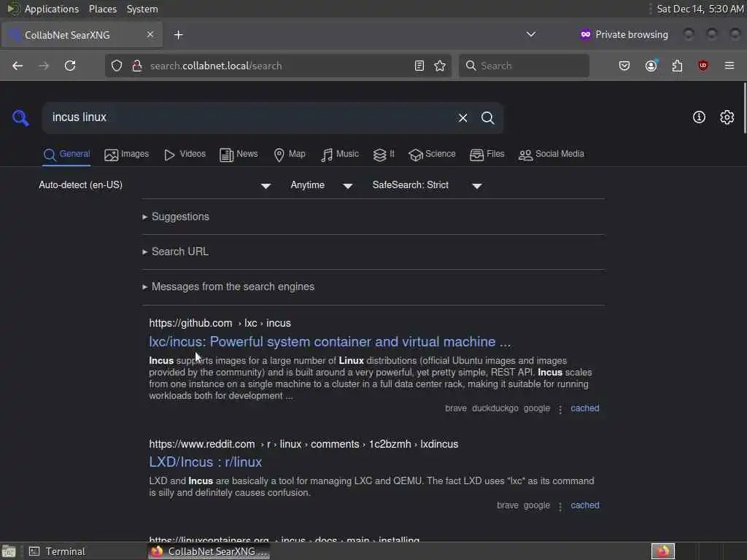Close the CollabNet SearXNG tab
The height and width of the screenshot is (560, 747).
click(150, 34)
